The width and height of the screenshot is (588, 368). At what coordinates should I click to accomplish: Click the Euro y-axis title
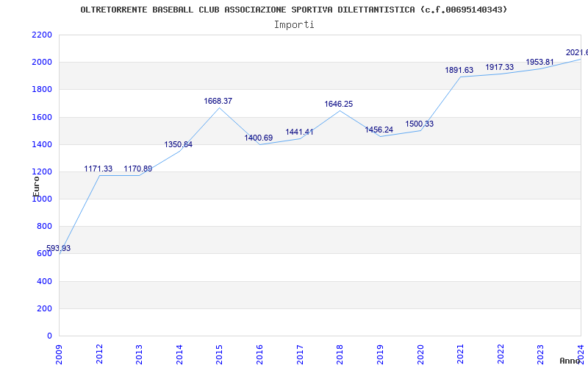(x=36, y=186)
